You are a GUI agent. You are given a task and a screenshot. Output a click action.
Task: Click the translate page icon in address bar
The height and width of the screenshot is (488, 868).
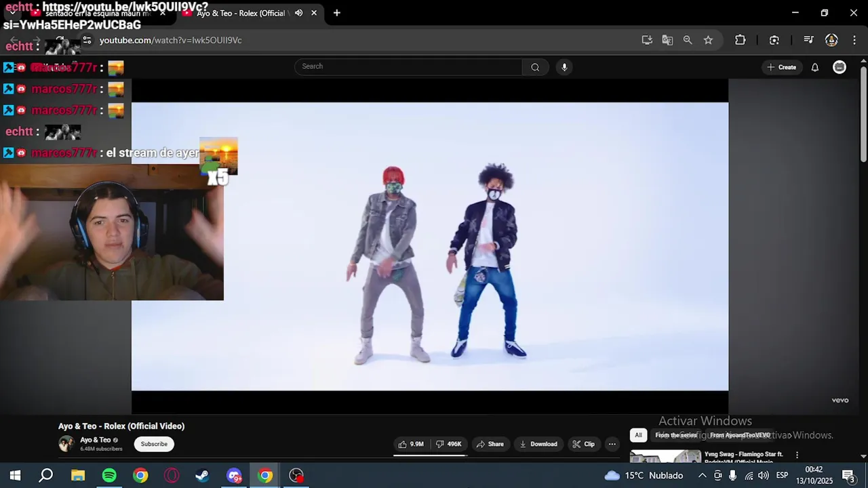click(x=667, y=40)
